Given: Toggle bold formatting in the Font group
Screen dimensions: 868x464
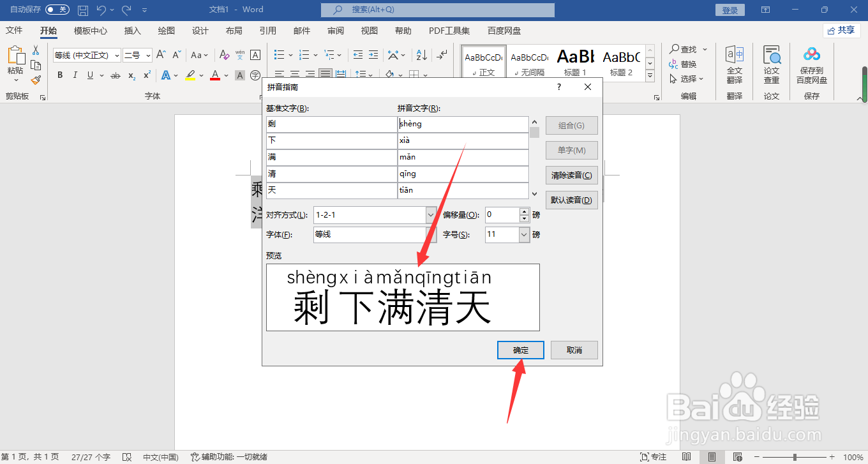Looking at the screenshot, I should click(59, 75).
